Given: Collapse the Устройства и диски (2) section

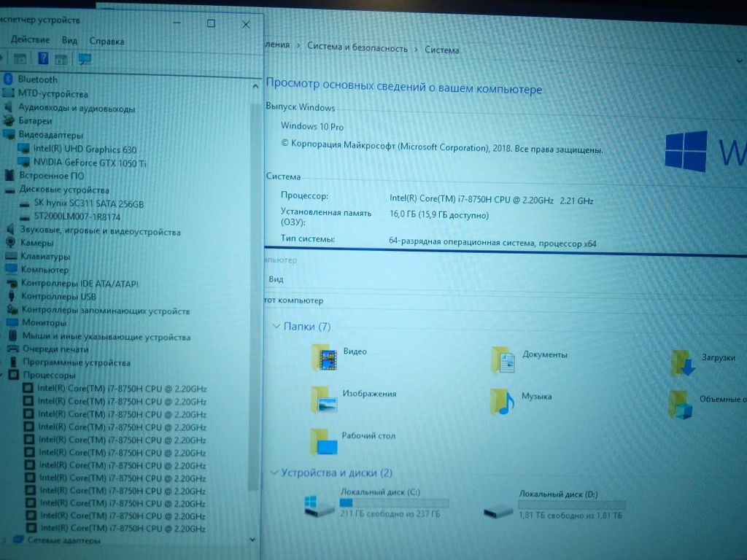Looking at the screenshot, I should point(274,472).
